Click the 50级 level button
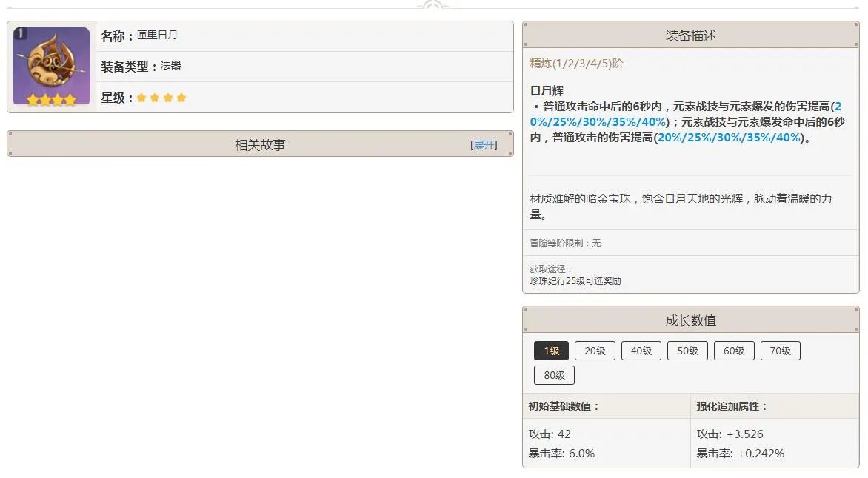Screen dimensions: 868x478 pos(687,351)
